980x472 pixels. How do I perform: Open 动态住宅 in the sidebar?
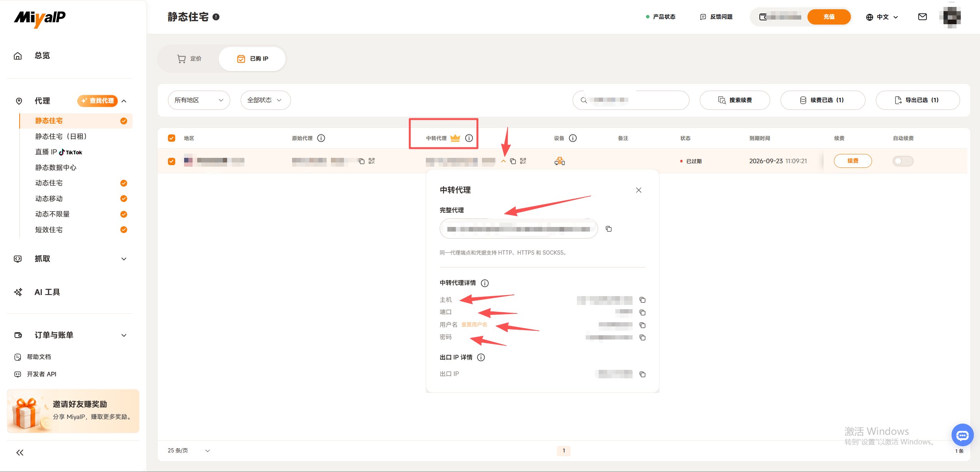pos(49,183)
